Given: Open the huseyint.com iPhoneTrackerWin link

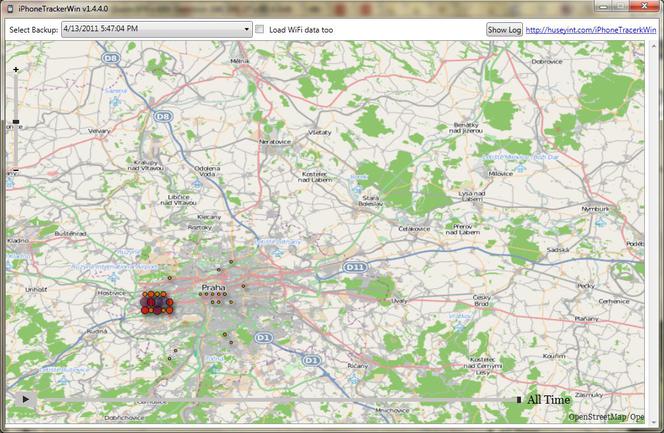Looking at the screenshot, I should (590, 30).
